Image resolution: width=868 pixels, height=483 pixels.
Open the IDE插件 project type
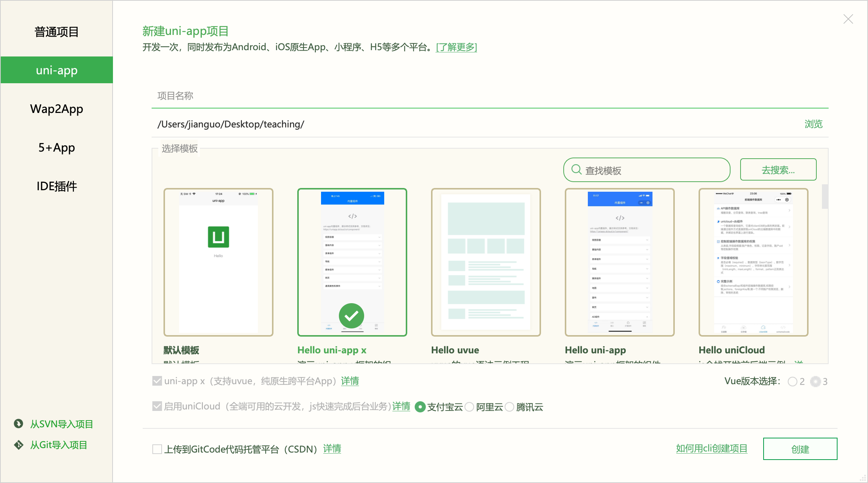tap(56, 186)
